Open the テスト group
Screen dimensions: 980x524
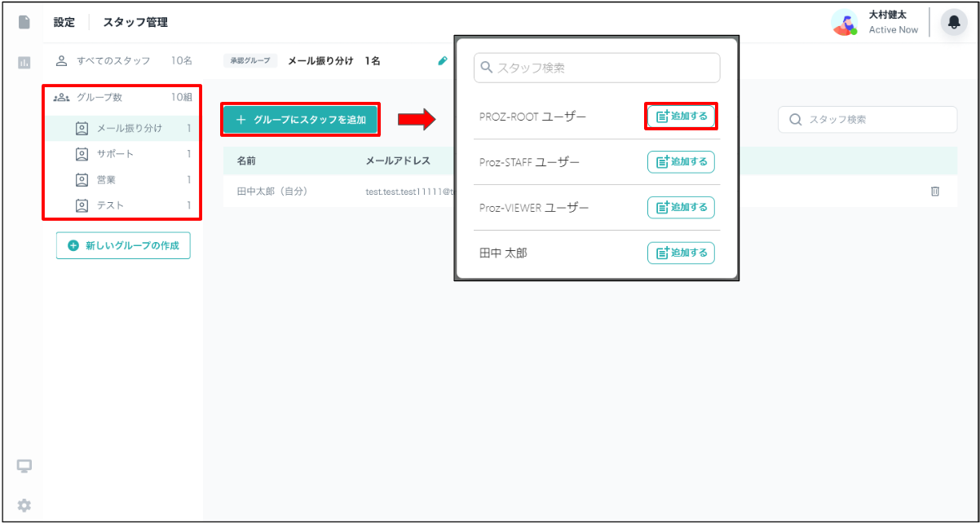[x=110, y=205]
